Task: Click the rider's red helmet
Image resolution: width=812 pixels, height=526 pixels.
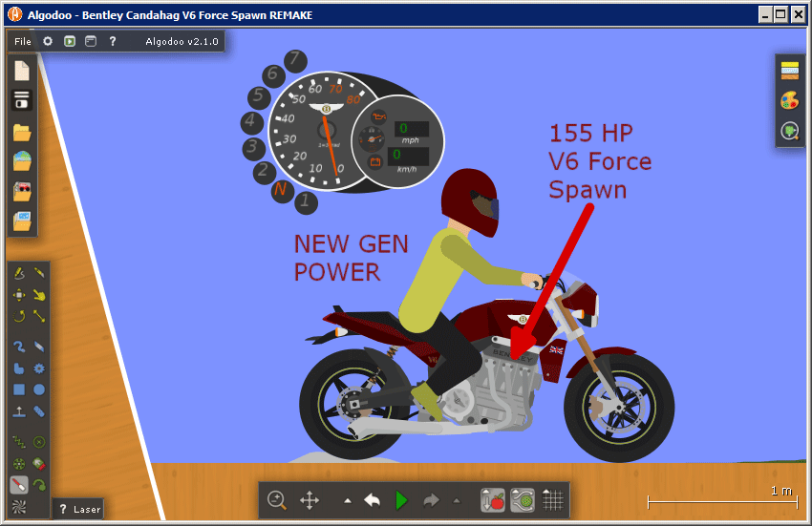Action: pos(470,202)
